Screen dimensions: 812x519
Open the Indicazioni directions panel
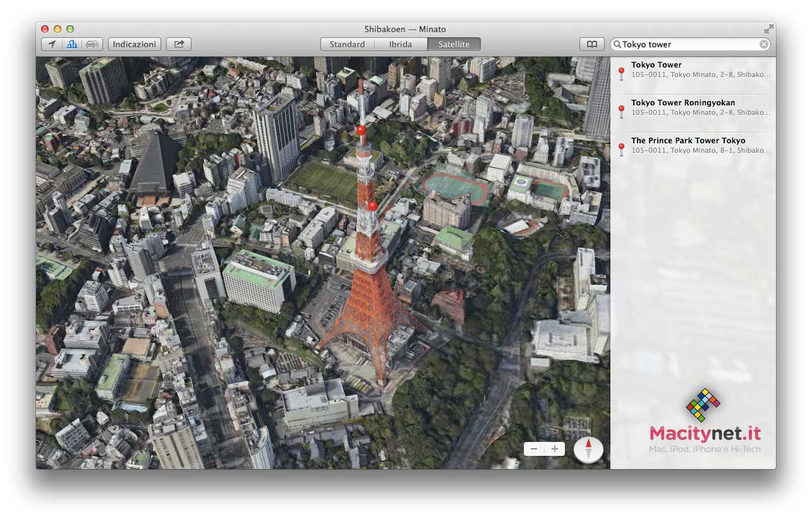pos(135,44)
